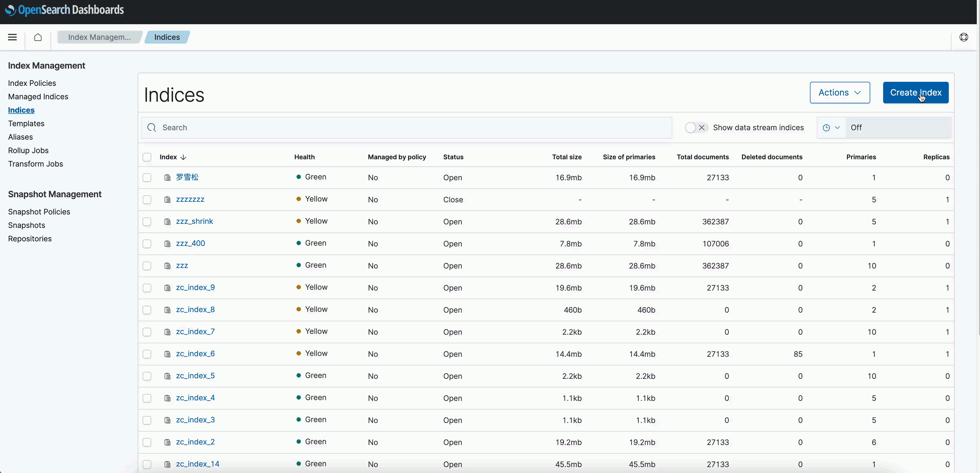Screen dimensions: 980x473
Task: Check the select-all checkbox in header
Action: tap(147, 157)
